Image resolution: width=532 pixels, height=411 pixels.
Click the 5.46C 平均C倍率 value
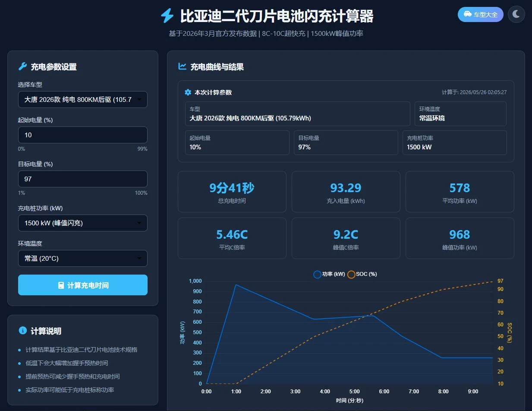(x=232, y=234)
